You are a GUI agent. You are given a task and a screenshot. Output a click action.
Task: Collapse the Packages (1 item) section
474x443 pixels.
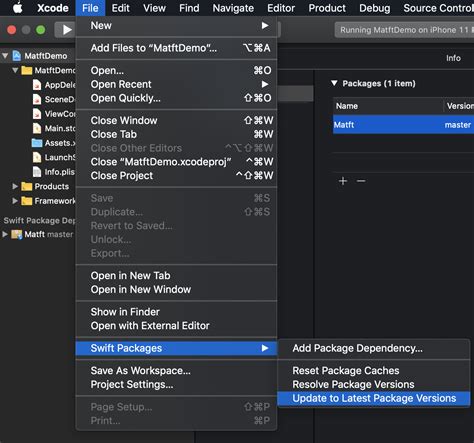(334, 83)
